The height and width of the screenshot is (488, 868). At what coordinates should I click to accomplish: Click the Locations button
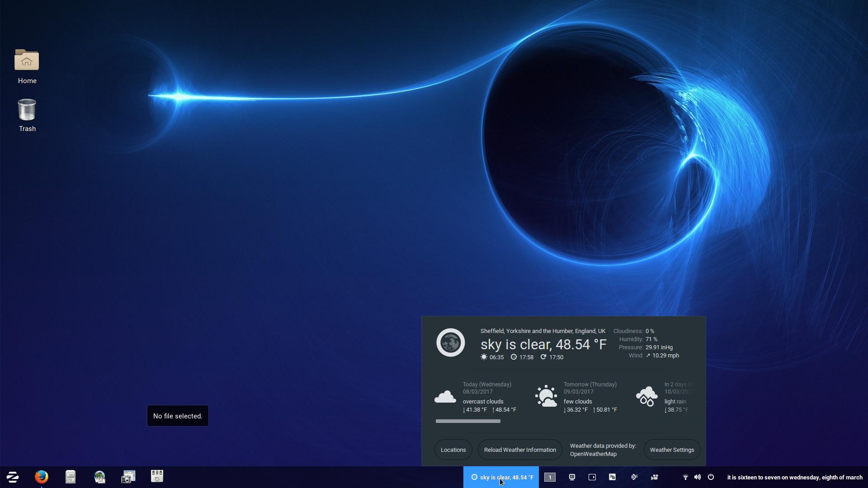tap(453, 450)
